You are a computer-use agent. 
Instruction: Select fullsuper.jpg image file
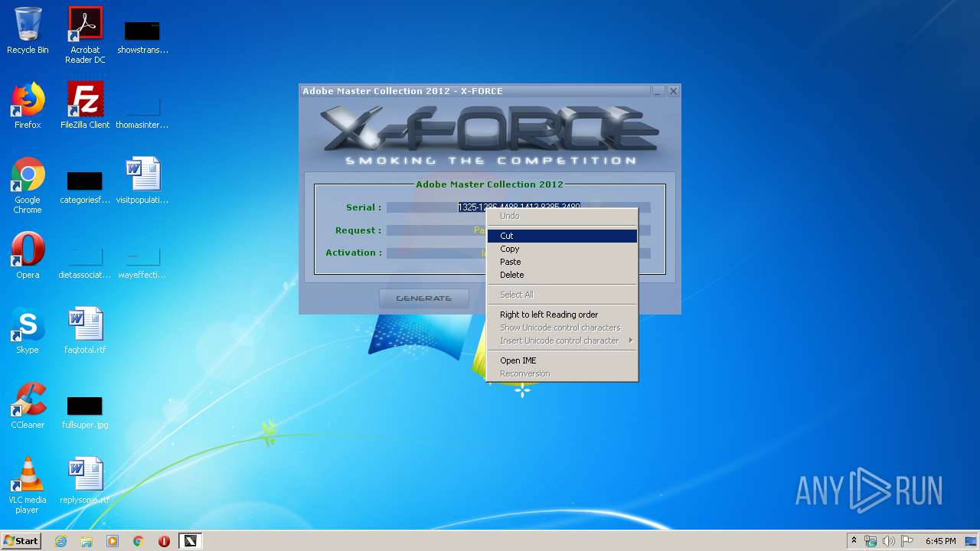pos(85,412)
